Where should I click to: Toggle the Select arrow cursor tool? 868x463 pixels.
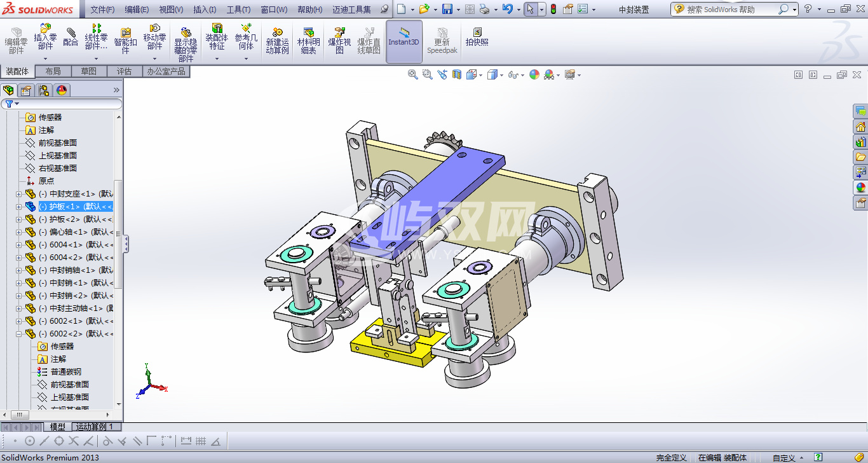tap(530, 9)
